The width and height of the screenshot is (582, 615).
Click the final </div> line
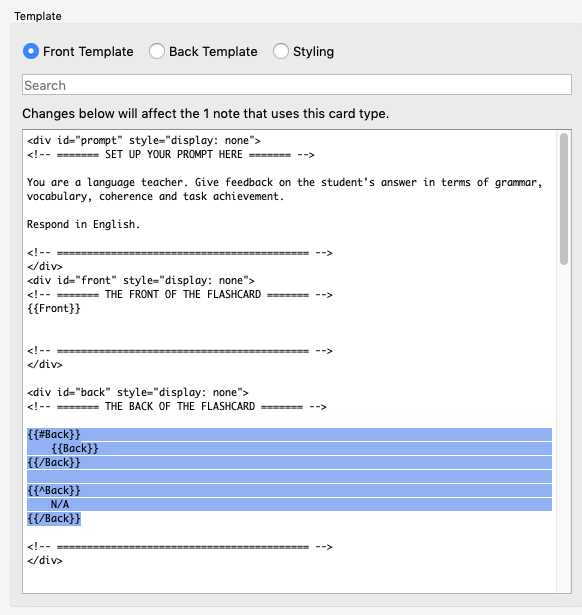point(45,560)
